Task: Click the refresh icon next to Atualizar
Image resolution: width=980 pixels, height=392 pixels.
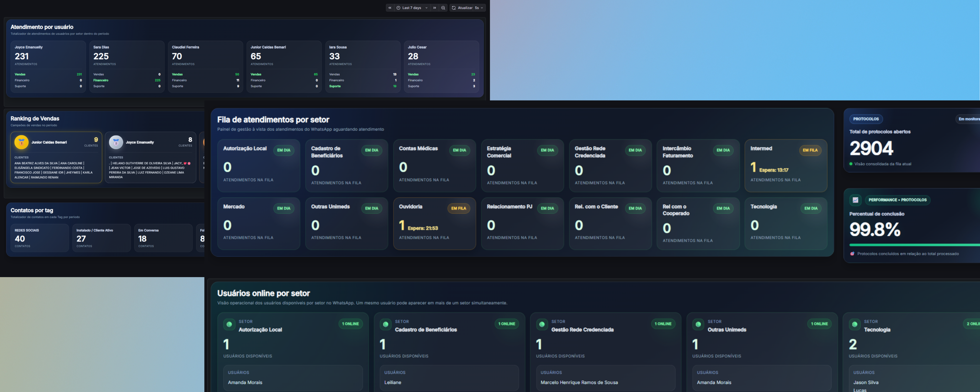Action: pyautogui.click(x=454, y=8)
